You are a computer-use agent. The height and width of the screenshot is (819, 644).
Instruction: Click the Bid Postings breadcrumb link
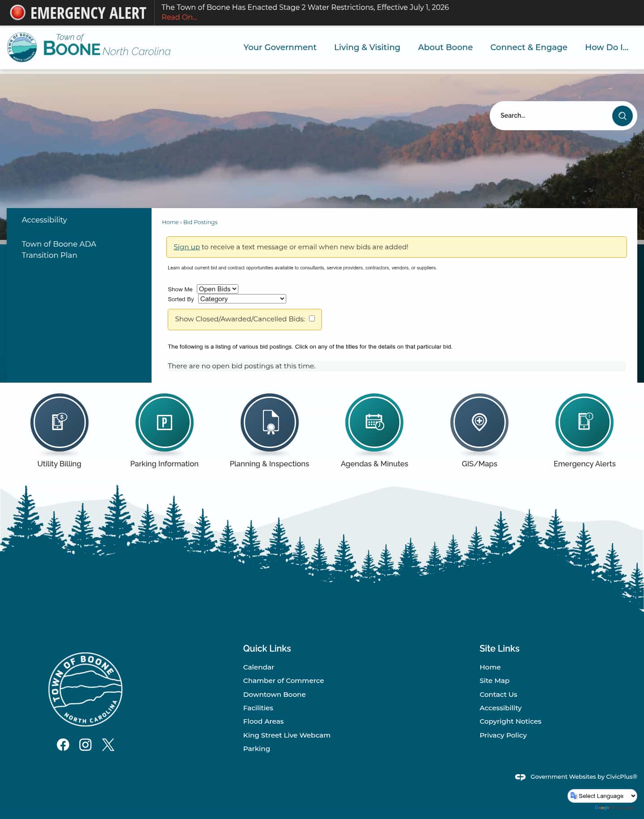pos(200,222)
